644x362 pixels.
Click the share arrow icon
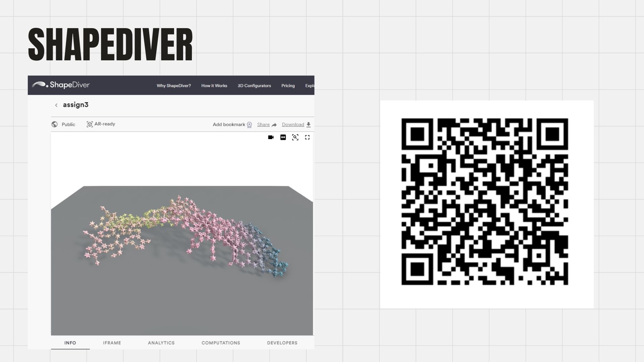tap(274, 125)
